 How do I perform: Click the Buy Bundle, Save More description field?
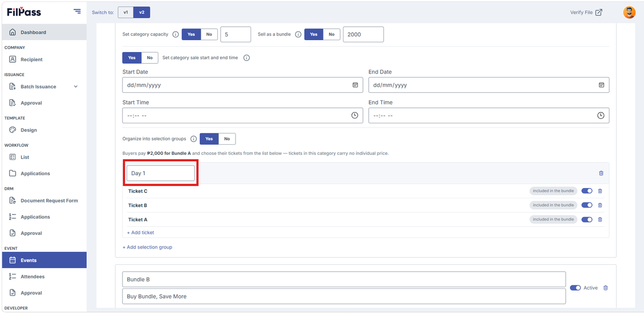click(x=344, y=296)
